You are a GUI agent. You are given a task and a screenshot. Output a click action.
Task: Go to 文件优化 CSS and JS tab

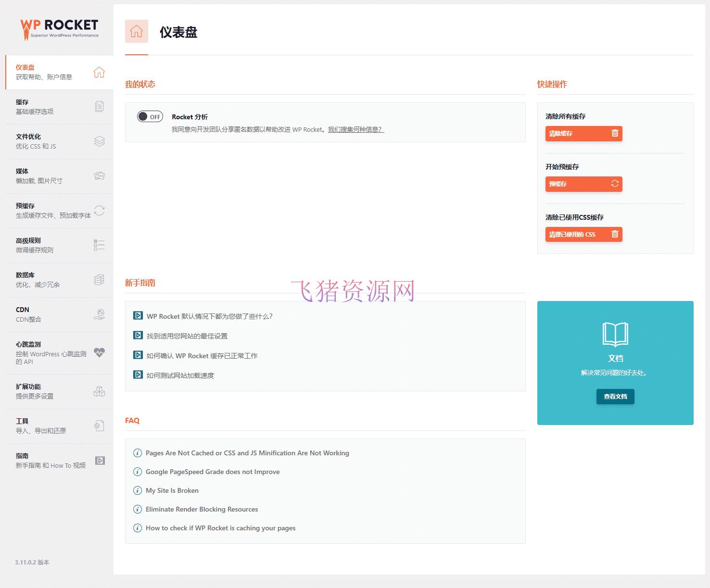59,141
